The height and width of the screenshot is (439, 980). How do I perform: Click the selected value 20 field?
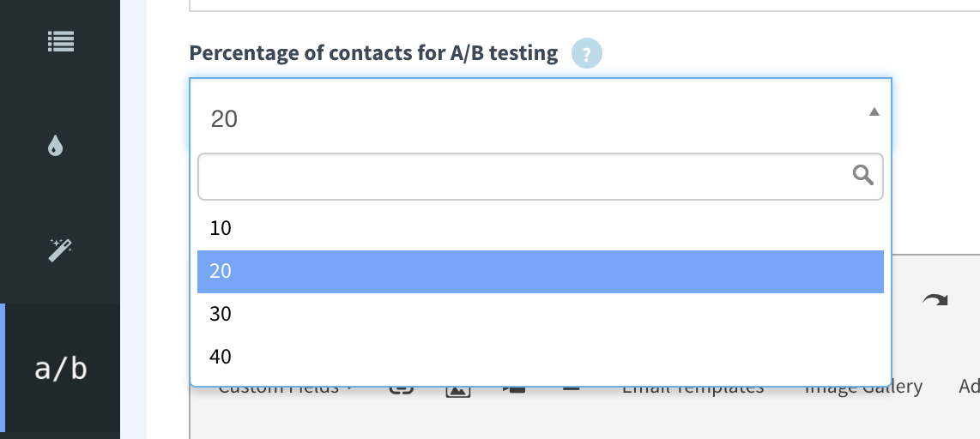(x=541, y=116)
